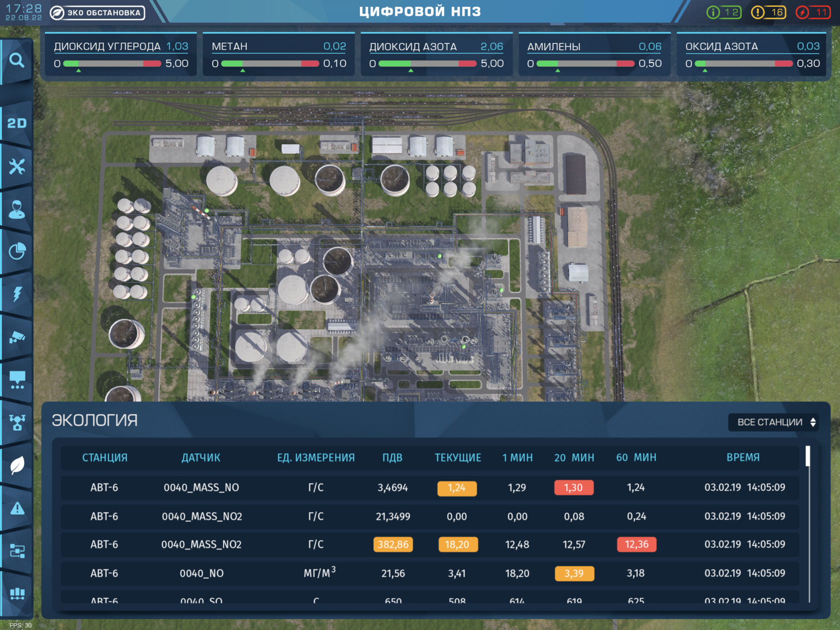Click the 3,41 current value
Viewport: 840px width, 630px height.
(457, 573)
